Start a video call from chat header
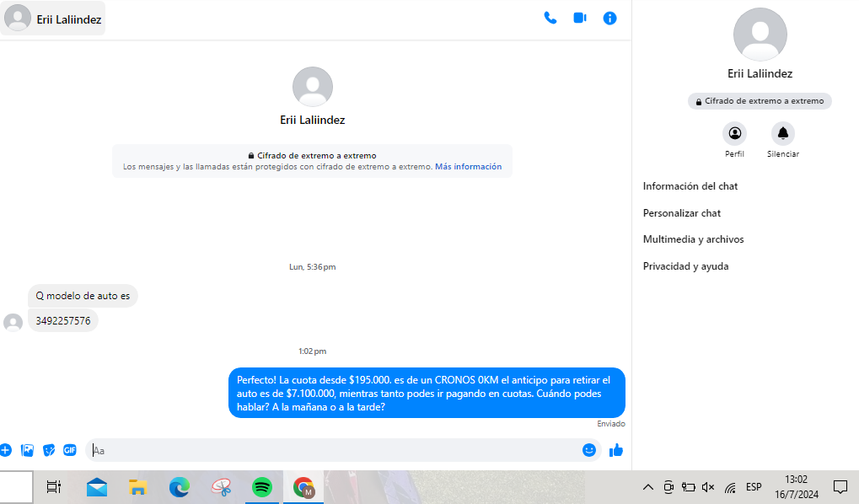 click(x=580, y=18)
